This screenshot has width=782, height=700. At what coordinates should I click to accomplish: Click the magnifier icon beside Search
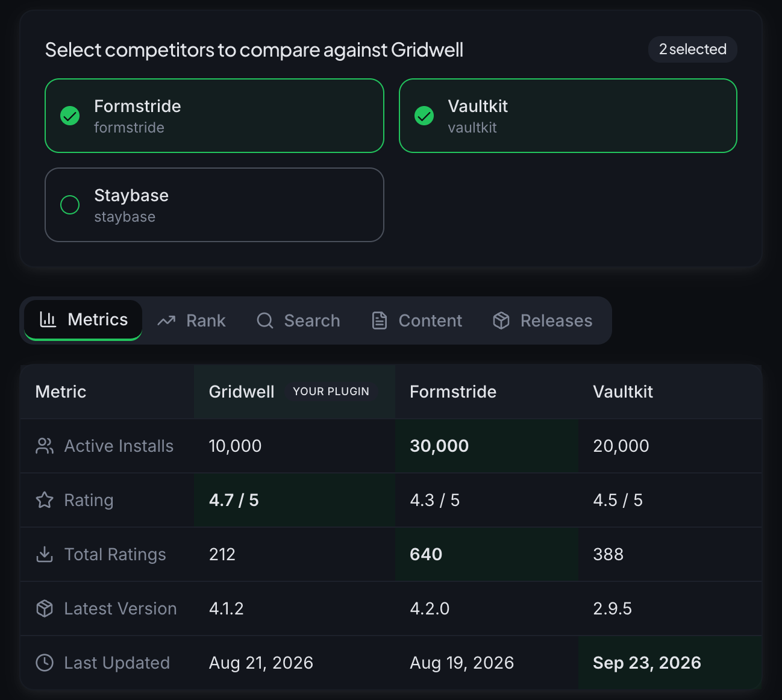265,320
